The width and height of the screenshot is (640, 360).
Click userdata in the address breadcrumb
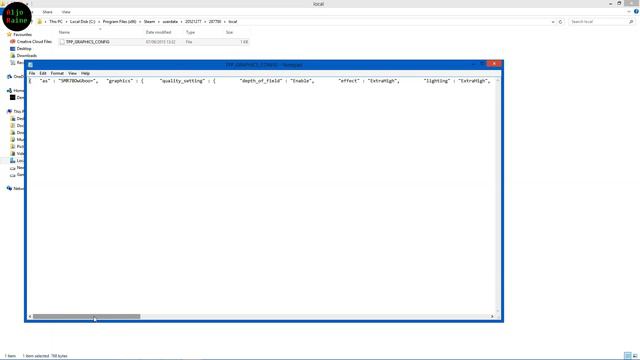pos(170,21)
